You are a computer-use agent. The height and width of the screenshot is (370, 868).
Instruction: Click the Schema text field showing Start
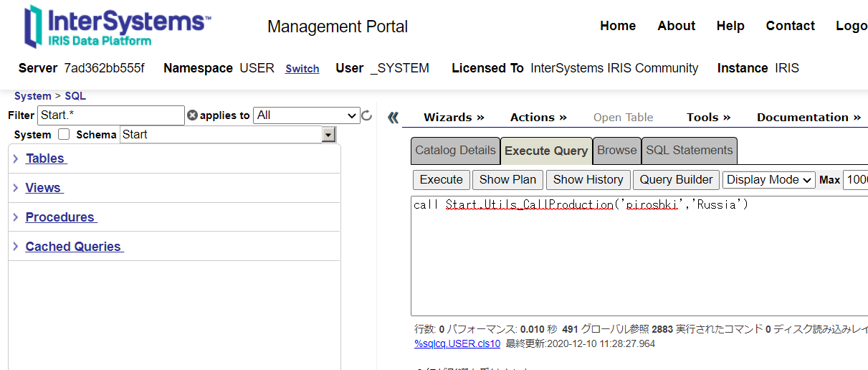(x=221, y=135)
